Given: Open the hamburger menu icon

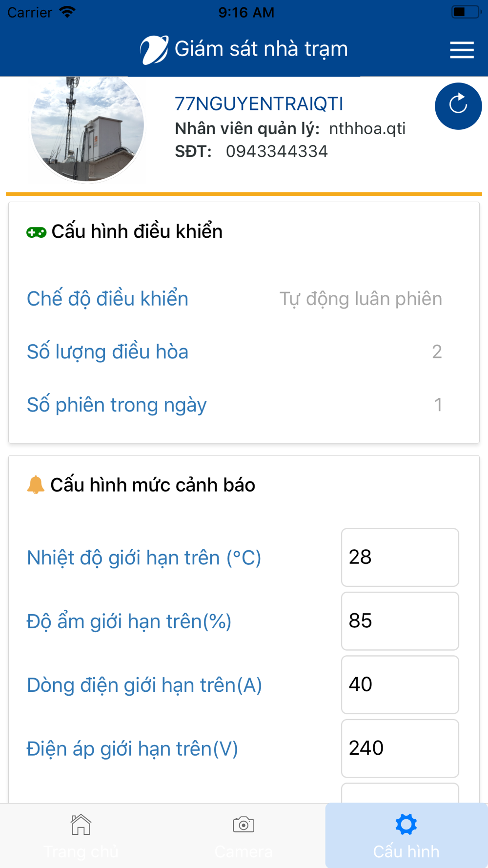Looking at the screenshot, I should [x=462, y=50].
